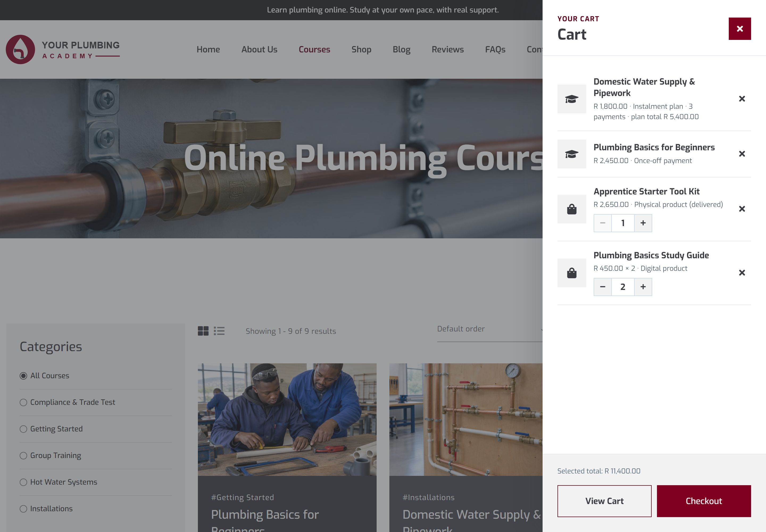Switch to grid view layout
The width and height of the screenshot is (766, 532).
coord(203,331)
